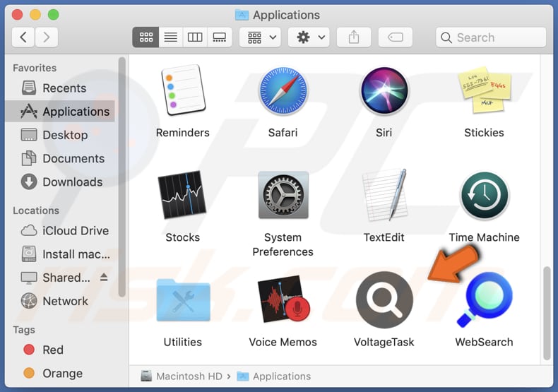Image resolution: width=558 pixels, height=392 pixels.
Task: Select the System Preferences label text
Action: point(283,244)
